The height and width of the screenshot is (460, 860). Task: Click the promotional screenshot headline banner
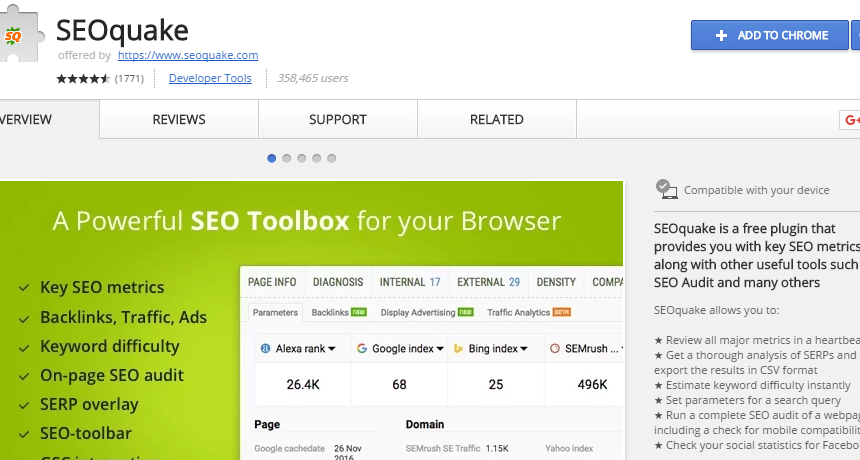point(307,221)
